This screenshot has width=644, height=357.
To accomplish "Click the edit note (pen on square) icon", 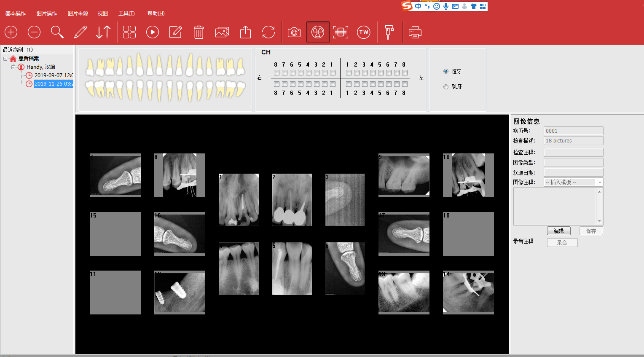I will point(176,32).
